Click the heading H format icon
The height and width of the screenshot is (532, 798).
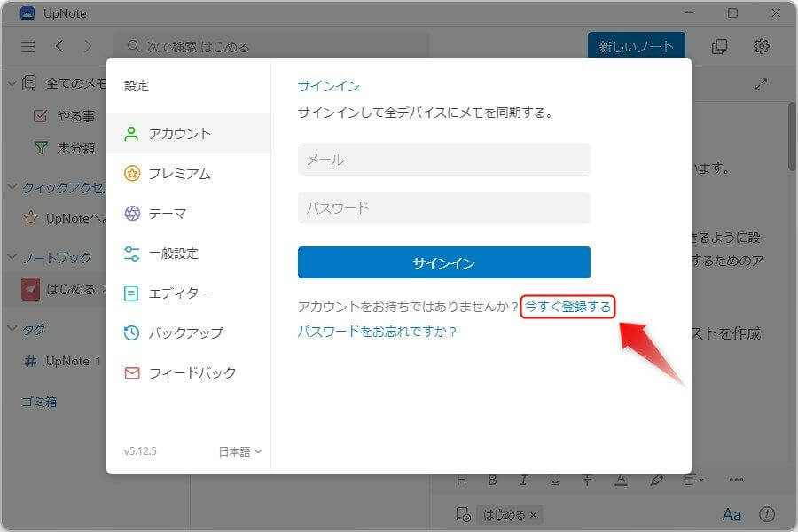point(461,480)
